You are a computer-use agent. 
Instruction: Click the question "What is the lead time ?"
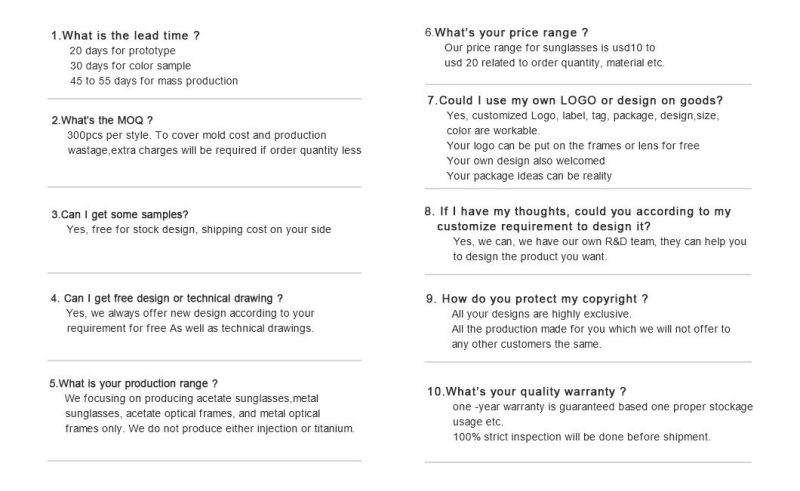click(x=126, y=36)
